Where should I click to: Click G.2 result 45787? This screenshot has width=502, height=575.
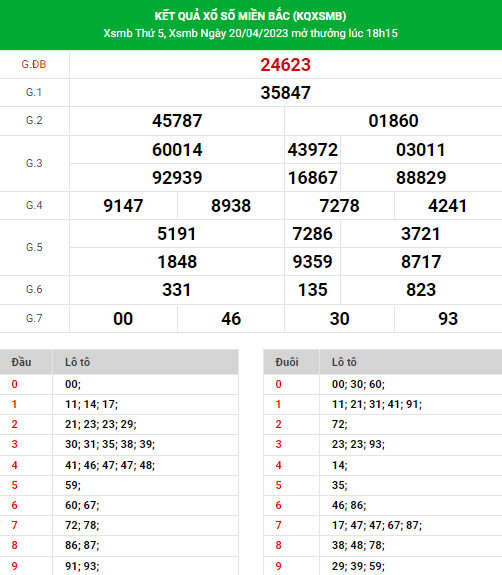177,121
